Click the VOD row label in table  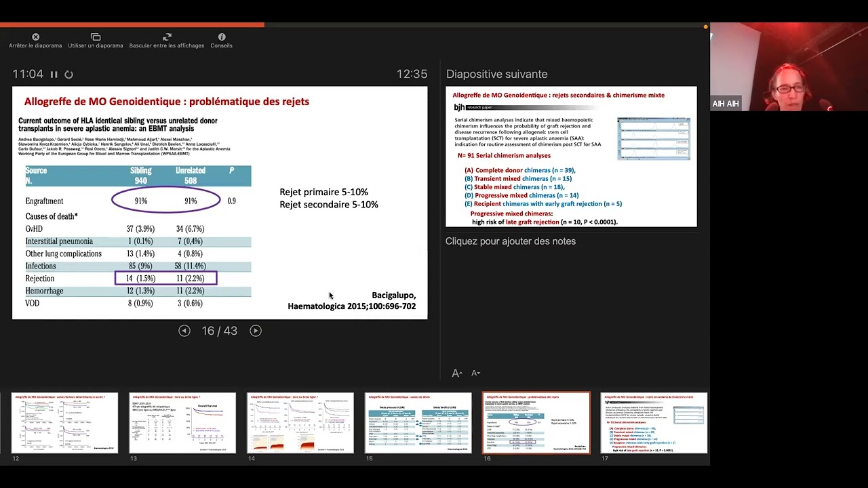(32, 304)
